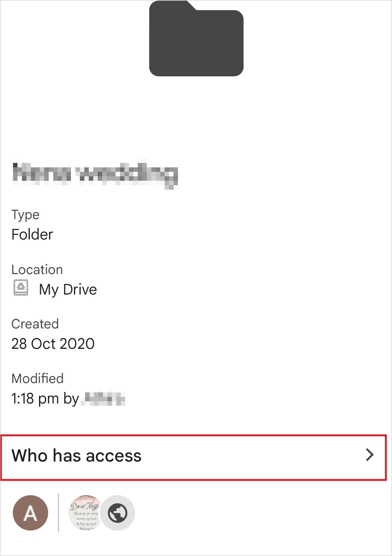Click the Who has access label text
The image size is (392, 556).
(77, 456)
